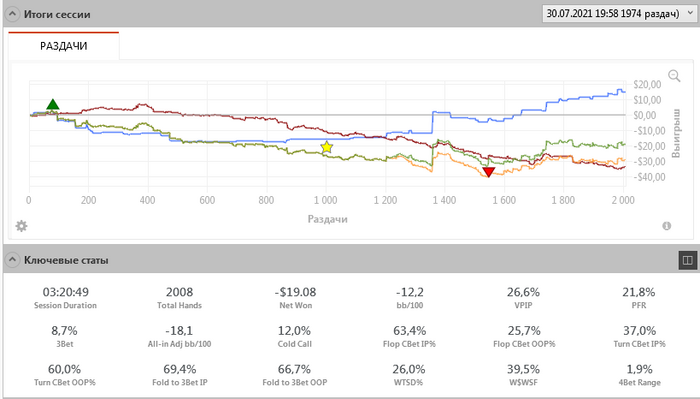Click the zoom-out magnifier icon on the chart
The width and height of the screenshot is (700, 399).
pos(674,76)
